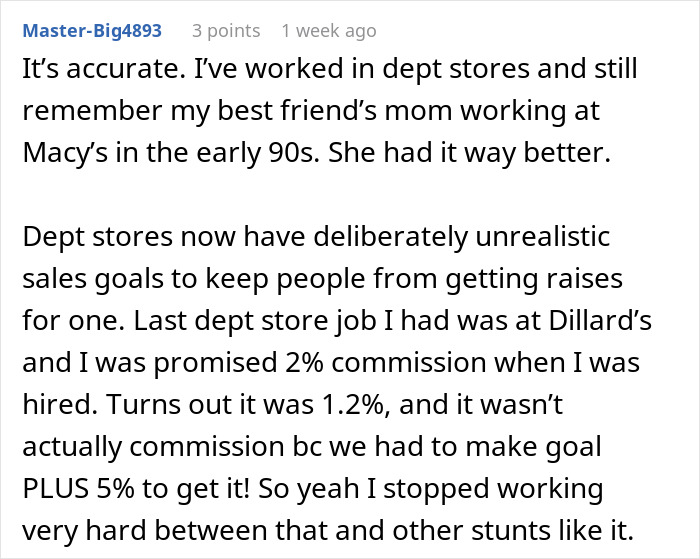Screen dimensions: 700x559
Task: Click the "1 week ago" timestamp
Action: (329, 31)
